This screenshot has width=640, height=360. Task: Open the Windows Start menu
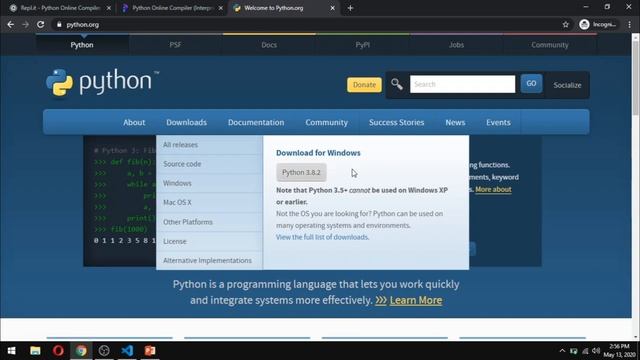11,351
